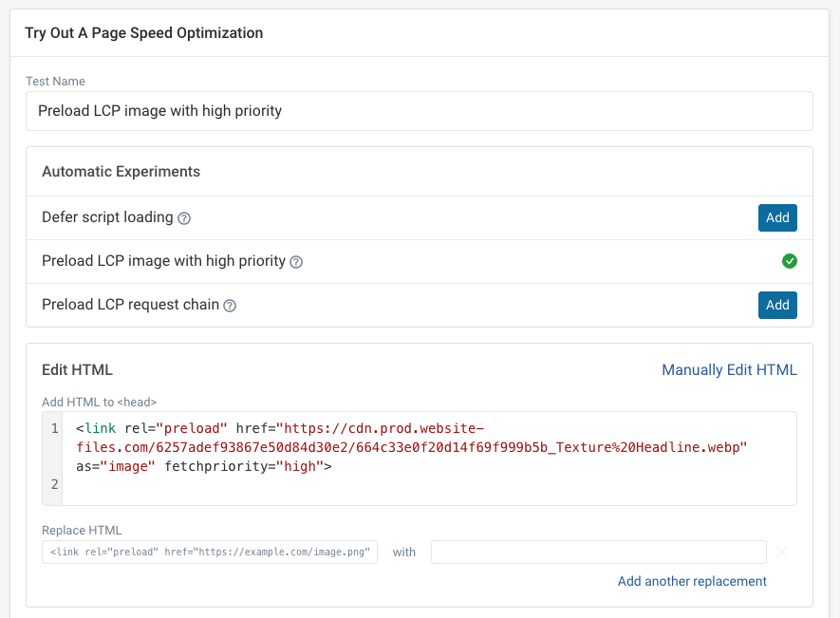Click the Preload LCP request chain label
Image resolution: width=840 pixels, height=618 pixels.
coord(131,305)
